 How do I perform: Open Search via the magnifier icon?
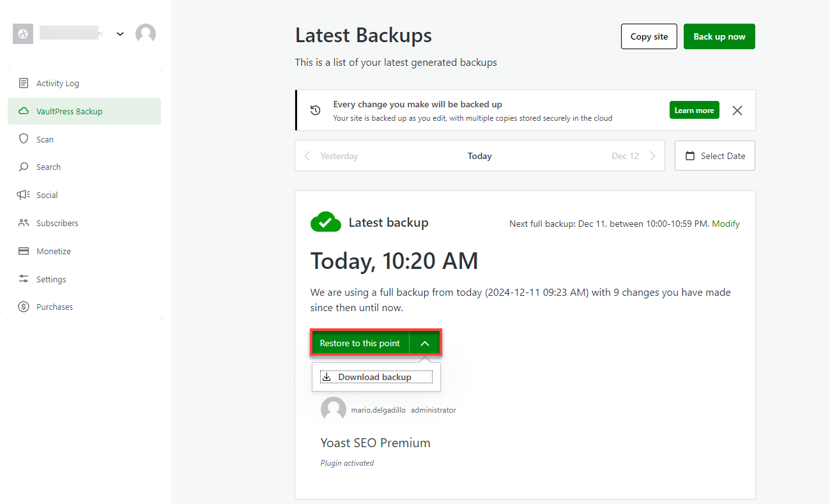click(24, 167)
